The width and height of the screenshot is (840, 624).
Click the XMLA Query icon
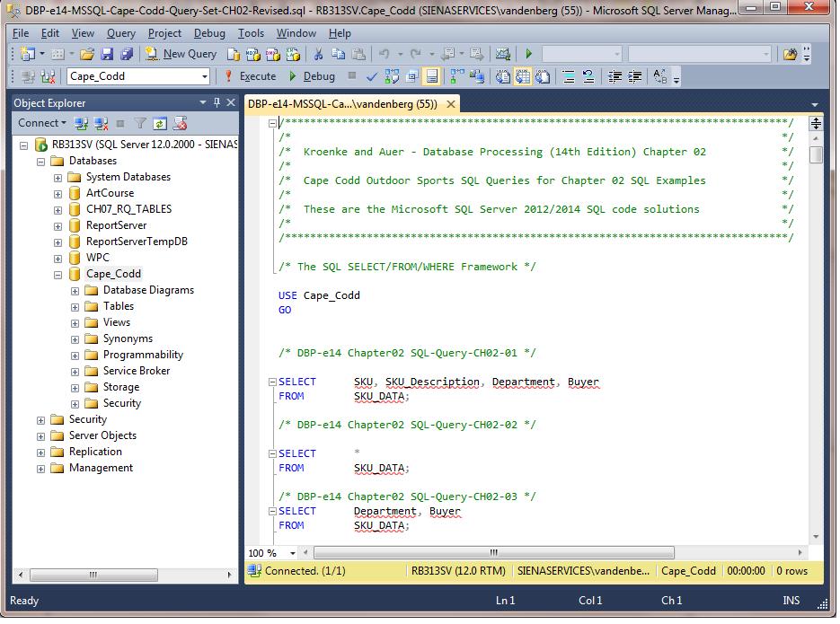[x=293, y=54]
